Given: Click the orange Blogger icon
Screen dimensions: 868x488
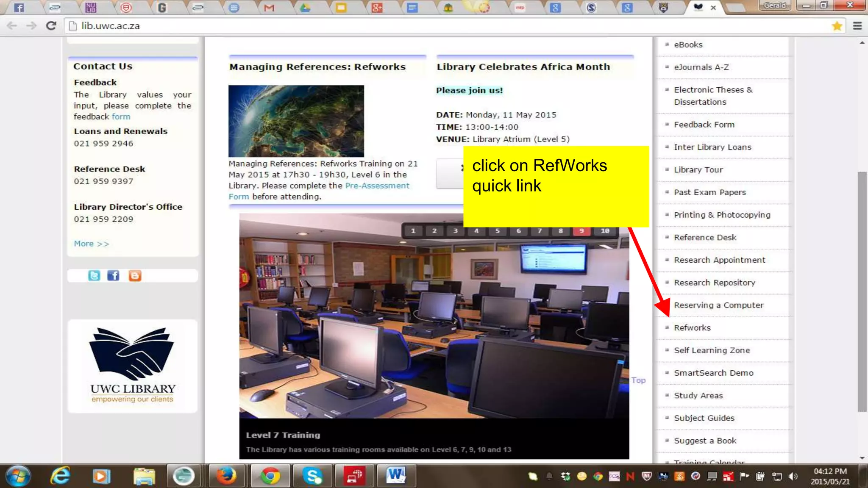Looking at the screenshot, I should tap(135, 276).
